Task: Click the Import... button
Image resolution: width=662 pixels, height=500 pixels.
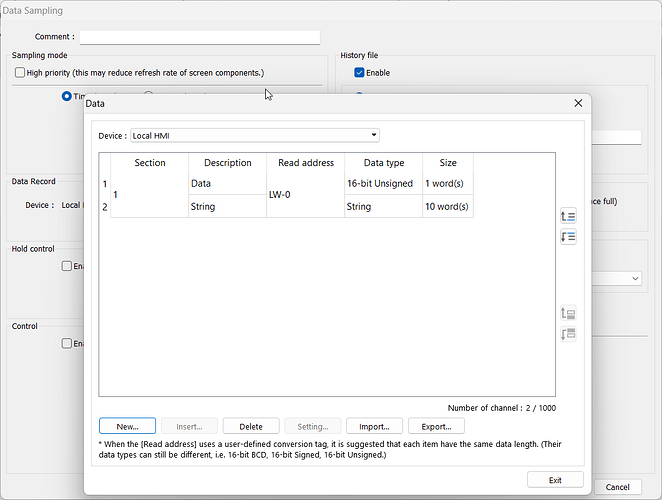Action: pyautogui.click(x=374, y=426)
